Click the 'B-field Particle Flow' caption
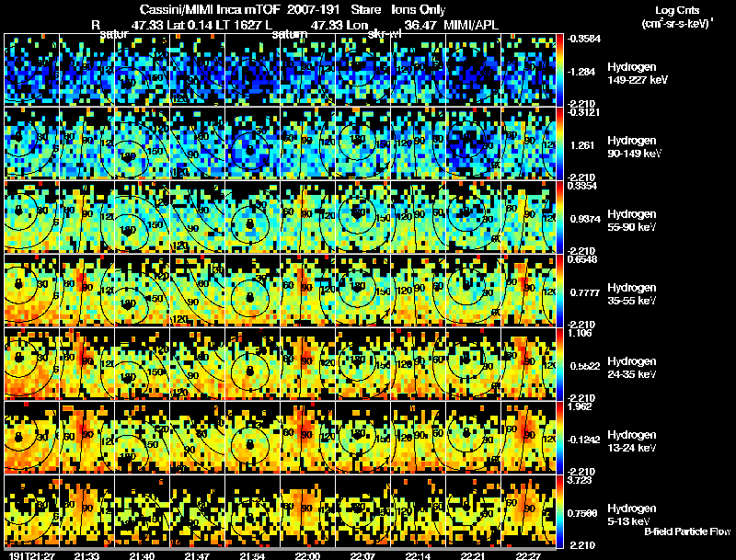 tap(687, 531)
